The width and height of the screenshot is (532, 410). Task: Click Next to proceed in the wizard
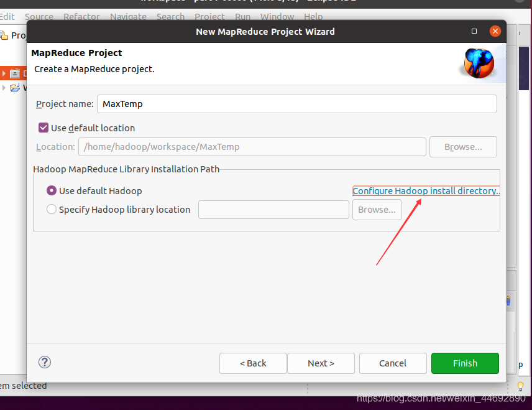tap(321, 363)
